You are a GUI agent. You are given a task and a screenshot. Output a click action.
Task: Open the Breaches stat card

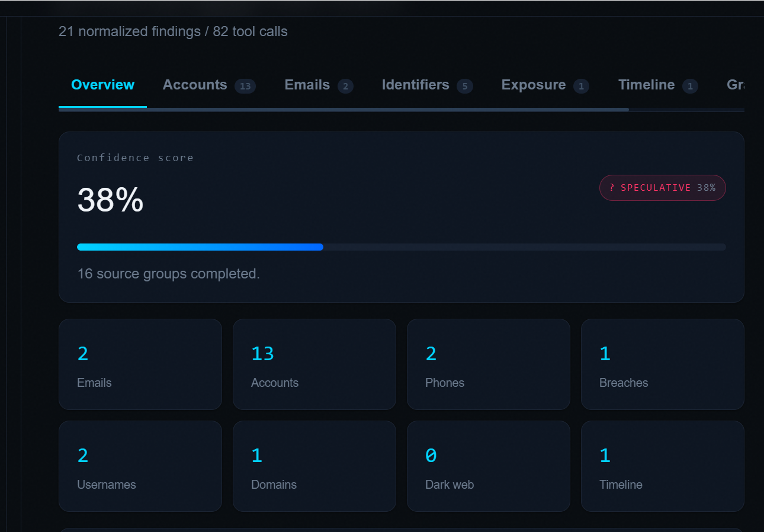pyautogui.click(x=663, y=364)
